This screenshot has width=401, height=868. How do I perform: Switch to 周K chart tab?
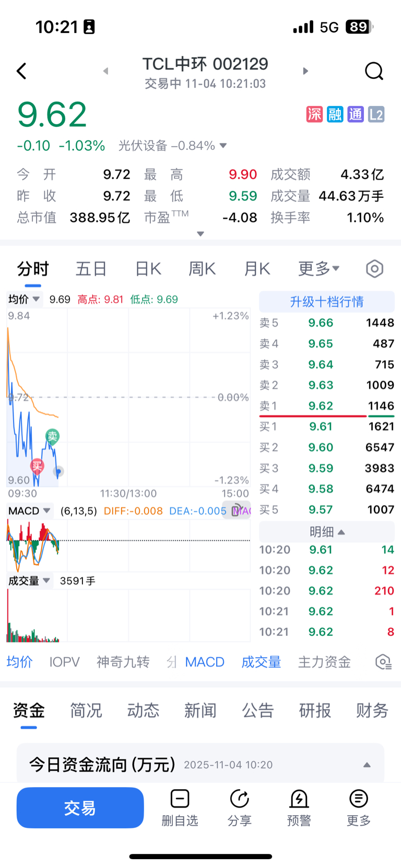202,269
